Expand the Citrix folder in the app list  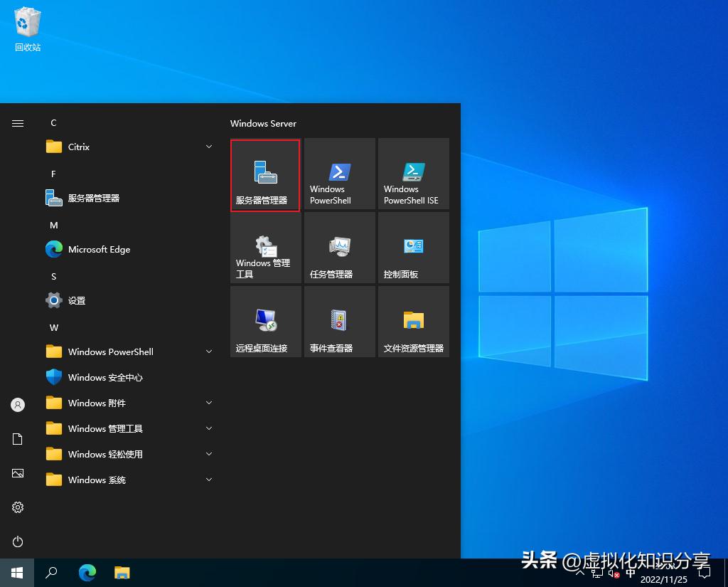(77, 147)
